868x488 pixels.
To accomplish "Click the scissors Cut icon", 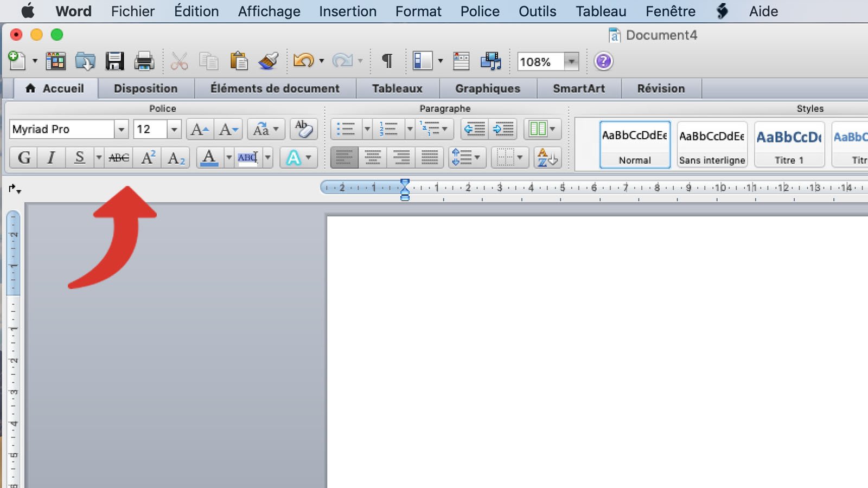I will click(x=178, y=61).
